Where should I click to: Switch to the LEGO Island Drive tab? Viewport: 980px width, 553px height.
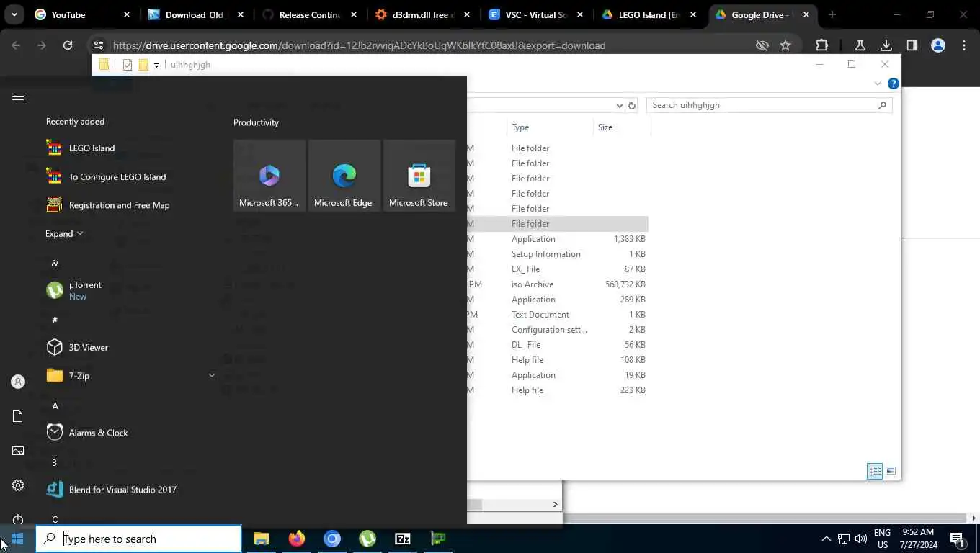pyautogui.click(x=649, y=14)
